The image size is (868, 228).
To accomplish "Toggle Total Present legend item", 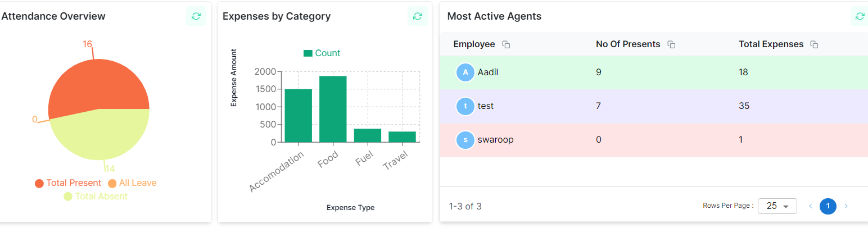I will click(68, 183).
